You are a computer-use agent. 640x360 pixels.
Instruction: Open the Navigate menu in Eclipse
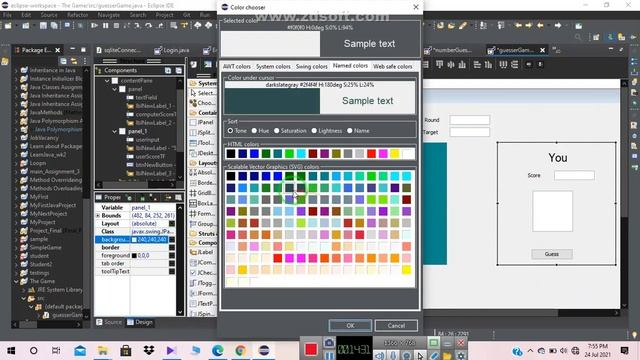(x=109, y=15)
